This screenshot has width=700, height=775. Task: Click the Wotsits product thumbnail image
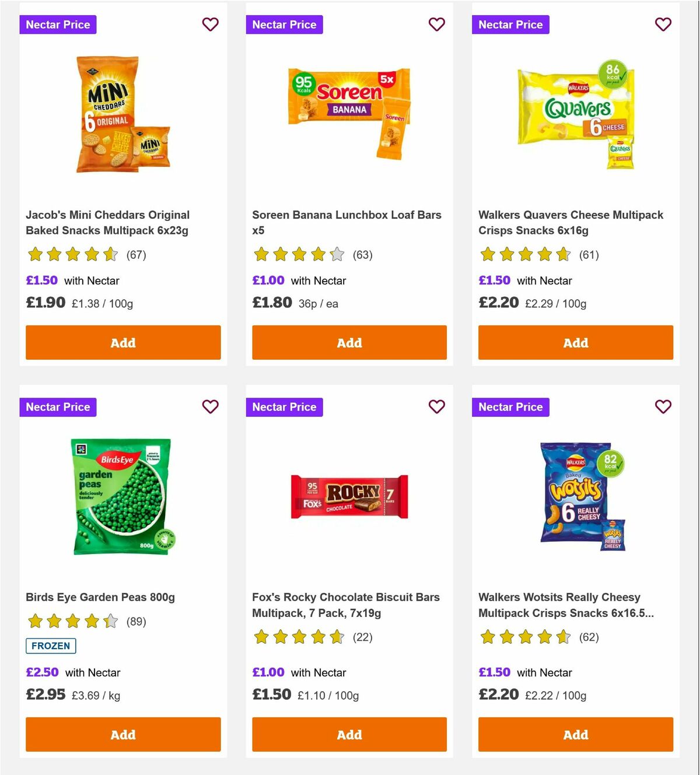pos(575,496)
